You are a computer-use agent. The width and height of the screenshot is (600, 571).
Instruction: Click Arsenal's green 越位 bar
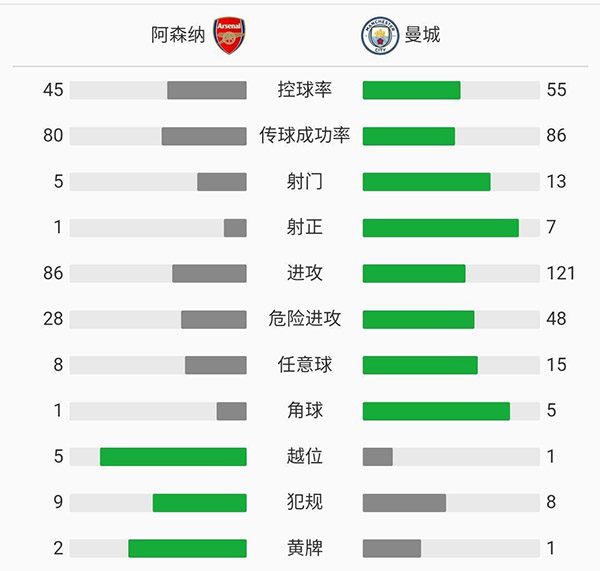click(x=173, y=457)
